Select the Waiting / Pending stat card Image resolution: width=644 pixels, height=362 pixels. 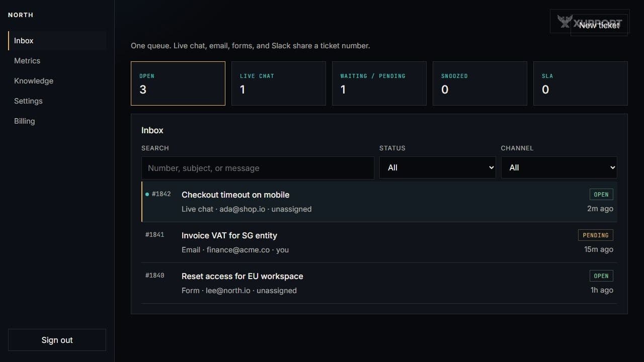coord(379,83)
